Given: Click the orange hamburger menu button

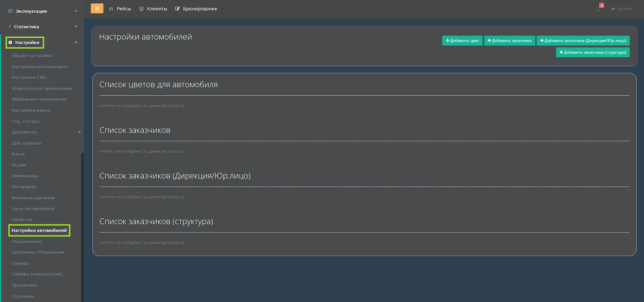Looking at the screenshot, I should pos(97,8).
